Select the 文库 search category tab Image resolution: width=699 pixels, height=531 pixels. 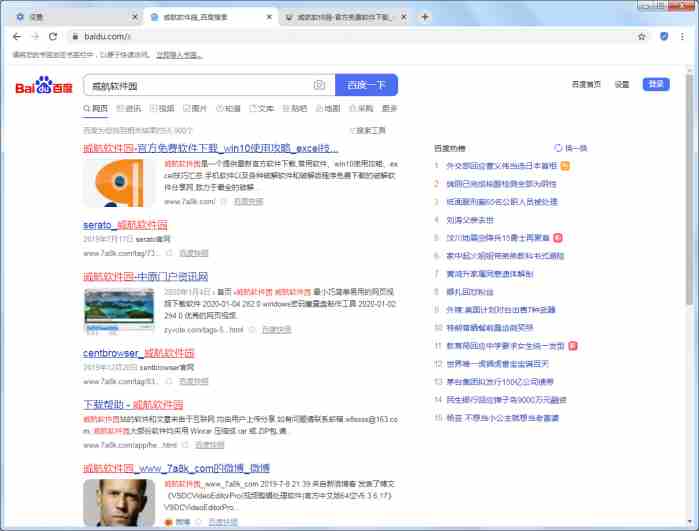click(x=261, y=108)
